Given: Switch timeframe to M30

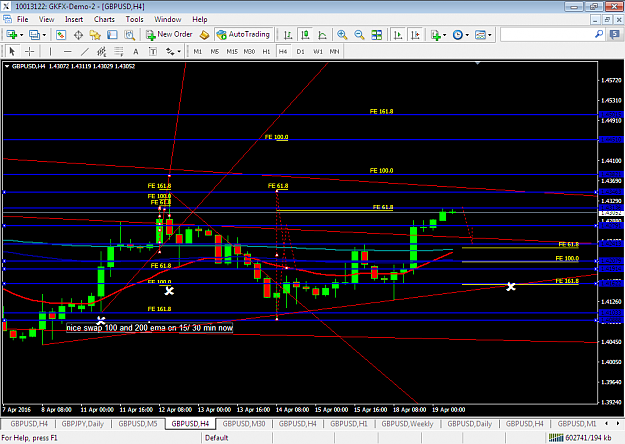Looking at the screenshot, I should pyautogui.click(x=249, y=51).
